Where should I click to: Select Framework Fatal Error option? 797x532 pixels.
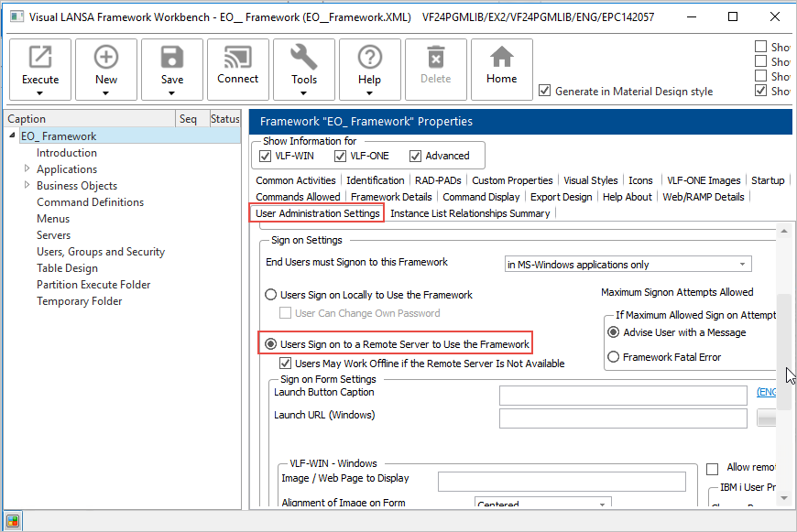pos(614,357)
